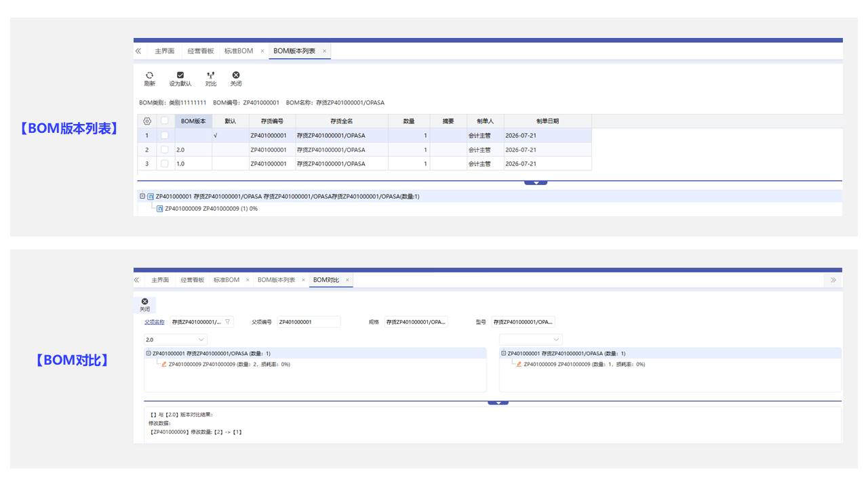The height and width of the screenshot is (488, 868).
Task: Click the filter funnel icon in 父项名称 field
Action: (228, 322)
